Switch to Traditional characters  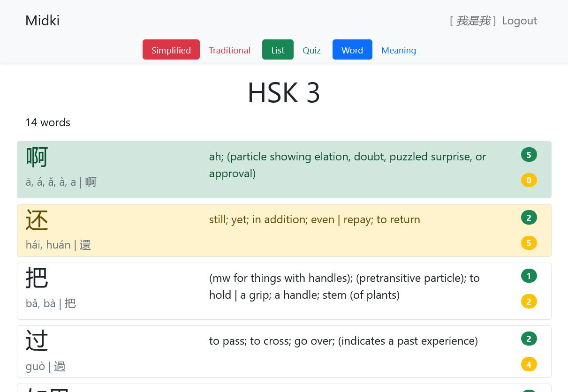coord(229,50)
